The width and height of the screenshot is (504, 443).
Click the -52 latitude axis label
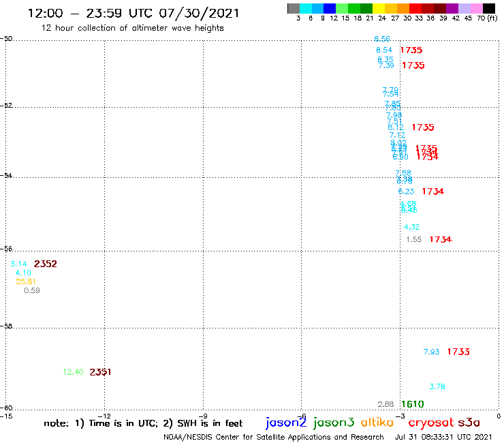click(x=6, y=105)
